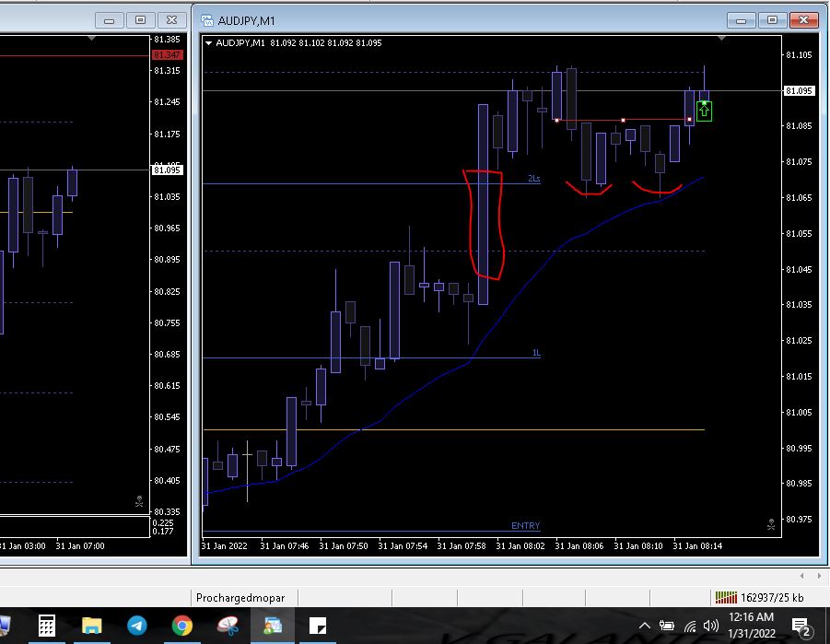Image resolution: width=830 pixels, height=644 pixels.
Task: Open the white note app taskbar icon
Action: (318, 626)
